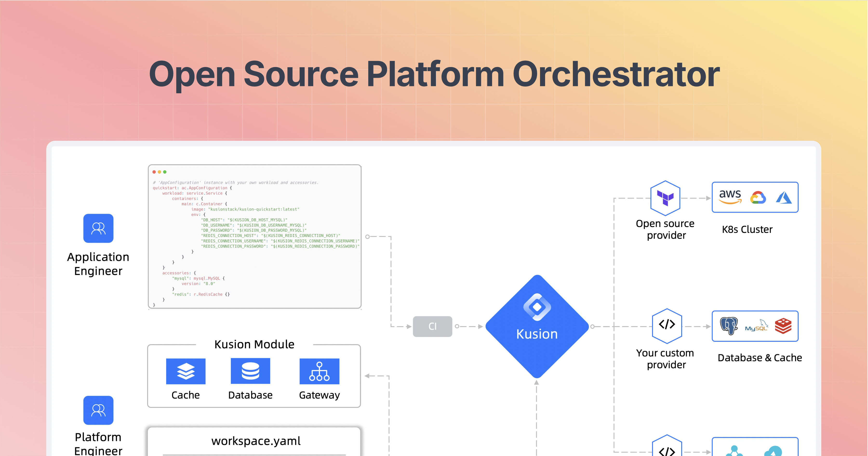Screen dimensions: 868x456
Task: Click the MySQL logo
Action: click(756, 326)
